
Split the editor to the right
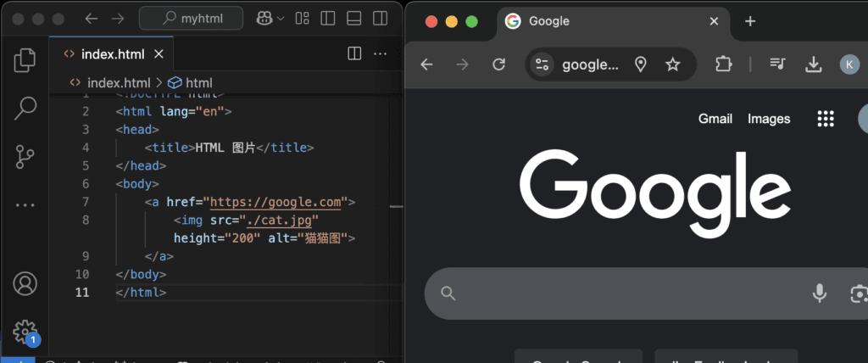point(354,53)
